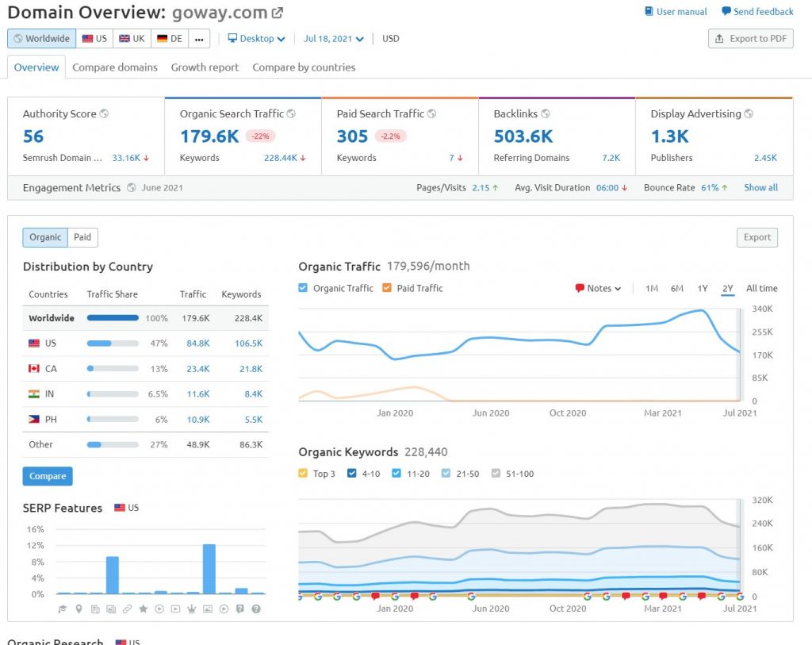Switch the distribution panel to Paid
Viewport: 812px width, 645px height.
[x=82, y=237]
